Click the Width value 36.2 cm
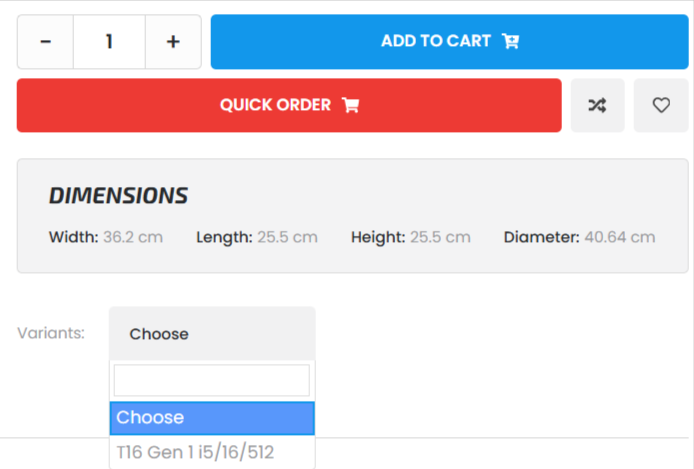The image size is (694, 469). (133, 238)
